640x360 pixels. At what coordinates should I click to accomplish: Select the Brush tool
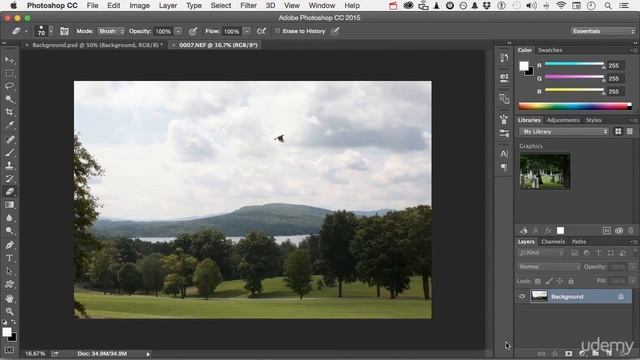click(x=9, y=153)
